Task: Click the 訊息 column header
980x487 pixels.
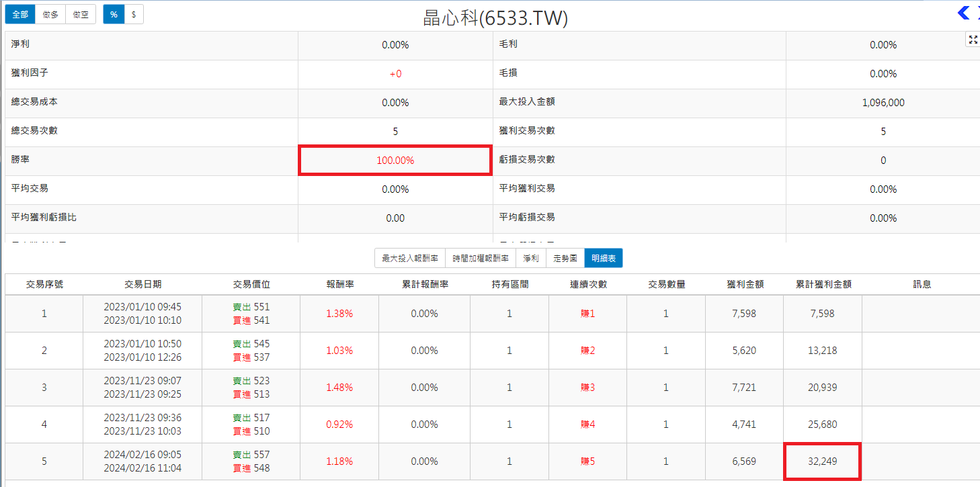Action: (x=922, y=284)
